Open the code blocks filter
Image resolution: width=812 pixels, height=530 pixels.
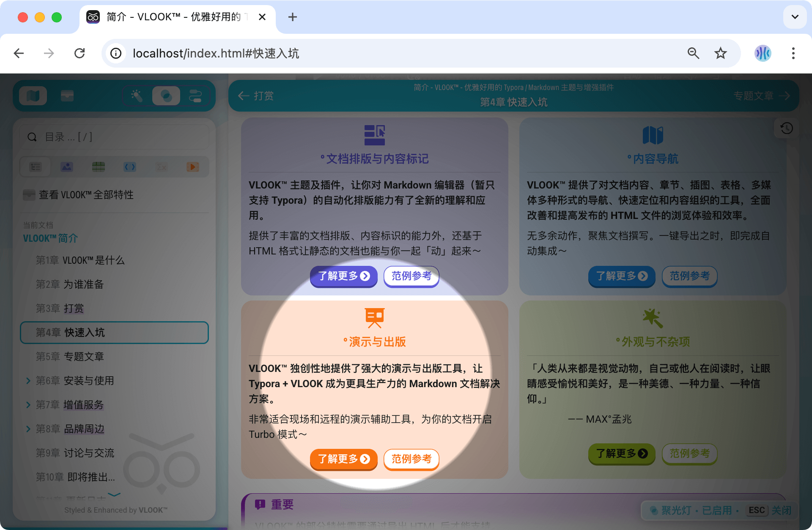[x=130, y=167]
